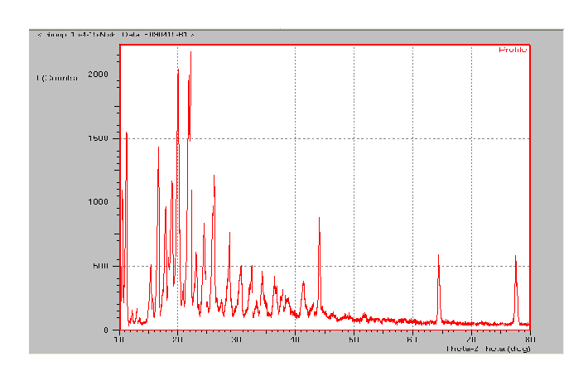
Task: Click the 1000 y-axis tick label
Action: pos(99,202)
